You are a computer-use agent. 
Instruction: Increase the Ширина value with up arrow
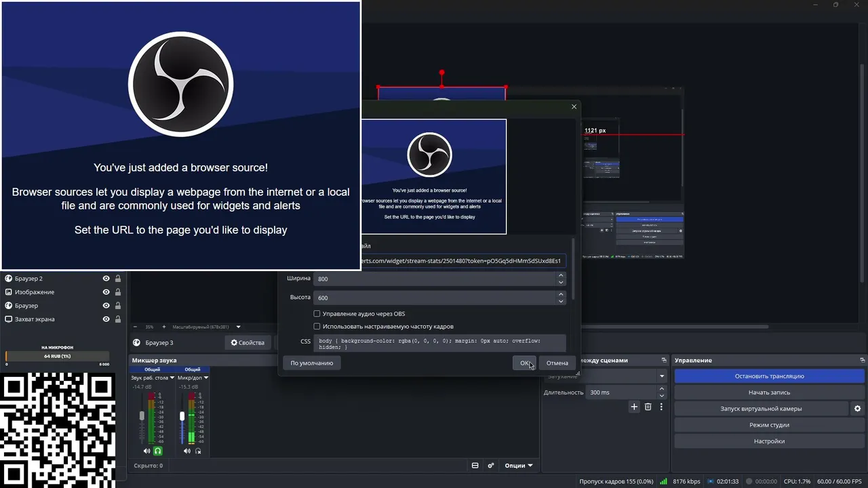[561, 276]
